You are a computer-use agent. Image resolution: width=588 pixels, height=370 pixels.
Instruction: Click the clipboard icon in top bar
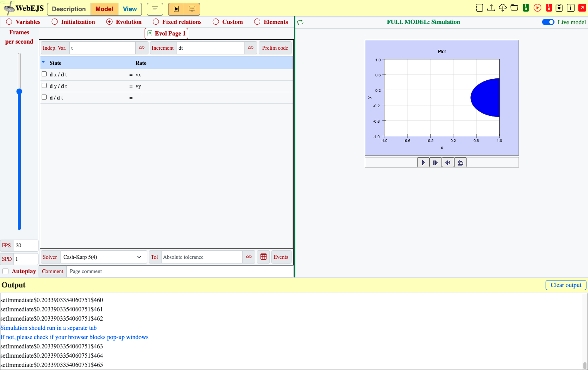coord(559,8)
